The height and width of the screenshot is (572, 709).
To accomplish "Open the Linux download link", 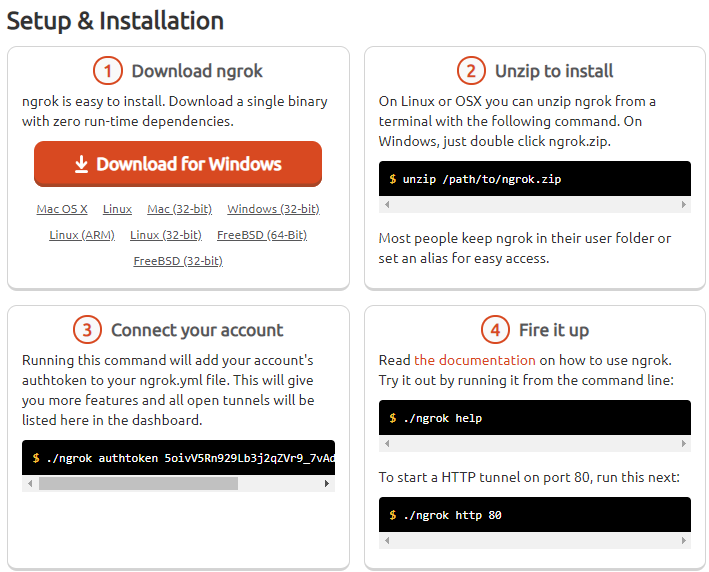I will click(118, 209).
